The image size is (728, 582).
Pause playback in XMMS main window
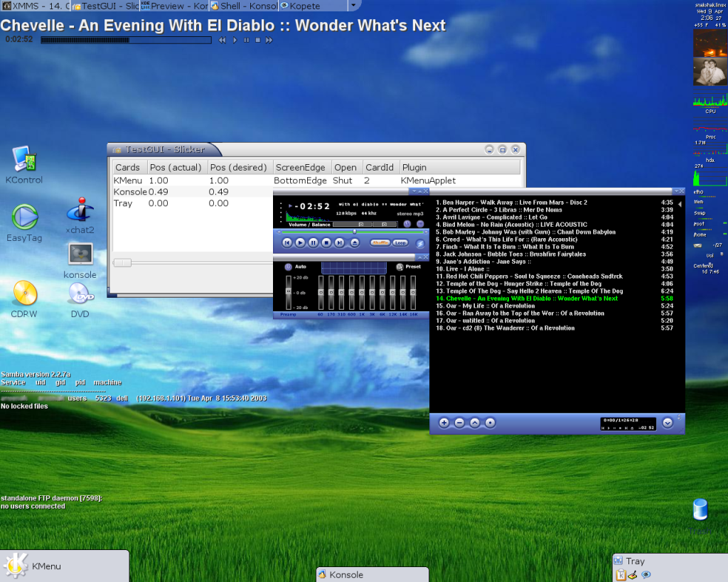(314, 243)
